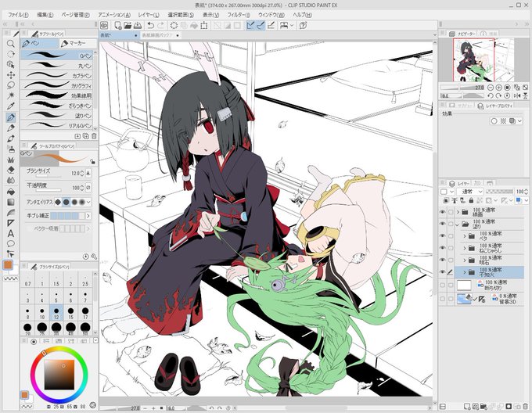Image resolution: width=532 pixels, height=413 pixels.
Task: Show the 背景3D layer
Action: point(443,299)
